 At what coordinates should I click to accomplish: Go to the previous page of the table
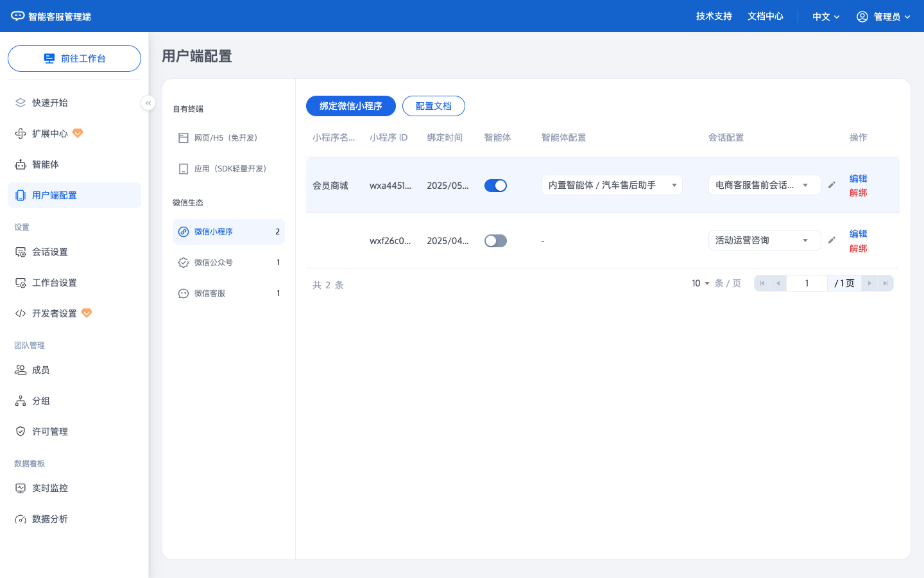tap(778, 283)
